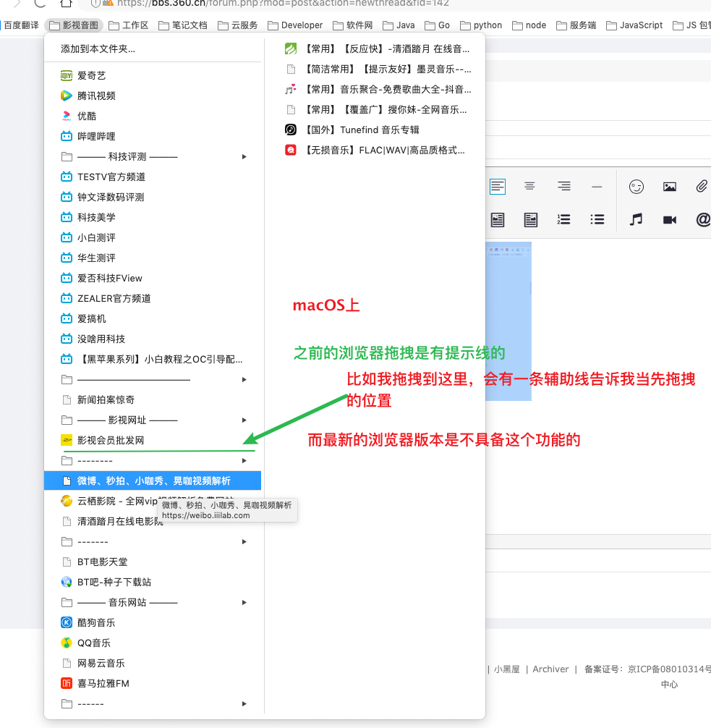Open the python bookmarks folder
This screenshot has width=711, height=728.
(481, 25)
